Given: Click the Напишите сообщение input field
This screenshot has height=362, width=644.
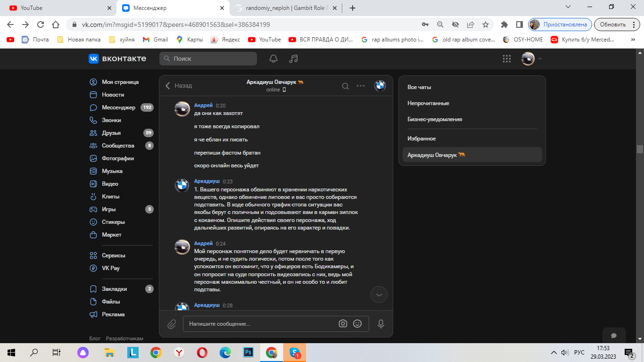Looking at the screenshot, I should [x=259, y=324].
